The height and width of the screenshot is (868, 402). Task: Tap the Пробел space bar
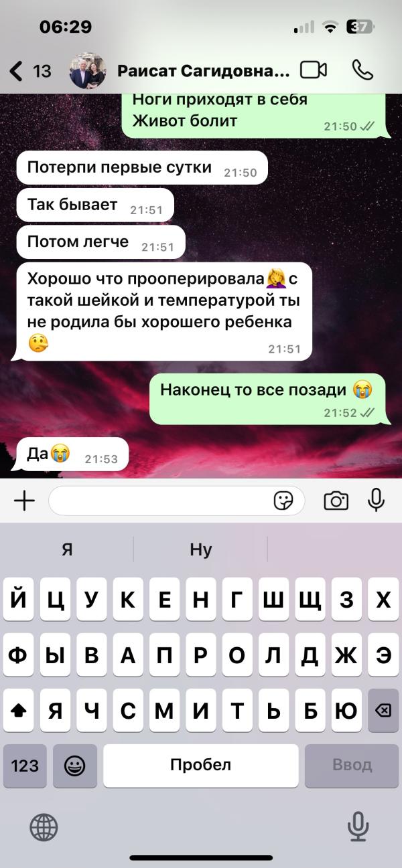[201, 766]
